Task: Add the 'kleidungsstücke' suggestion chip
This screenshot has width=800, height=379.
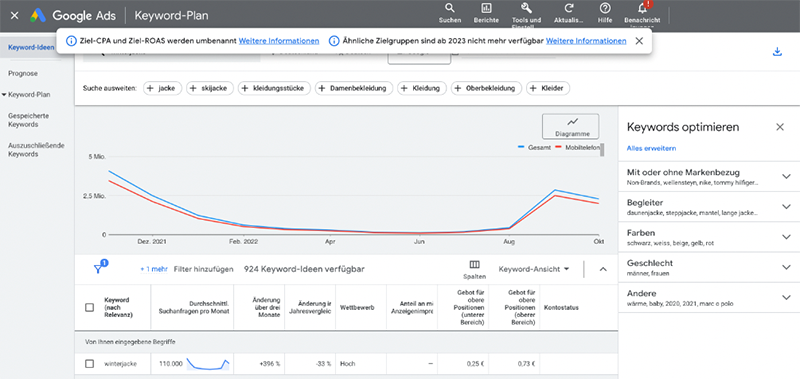Action: [x=274, y=88]
